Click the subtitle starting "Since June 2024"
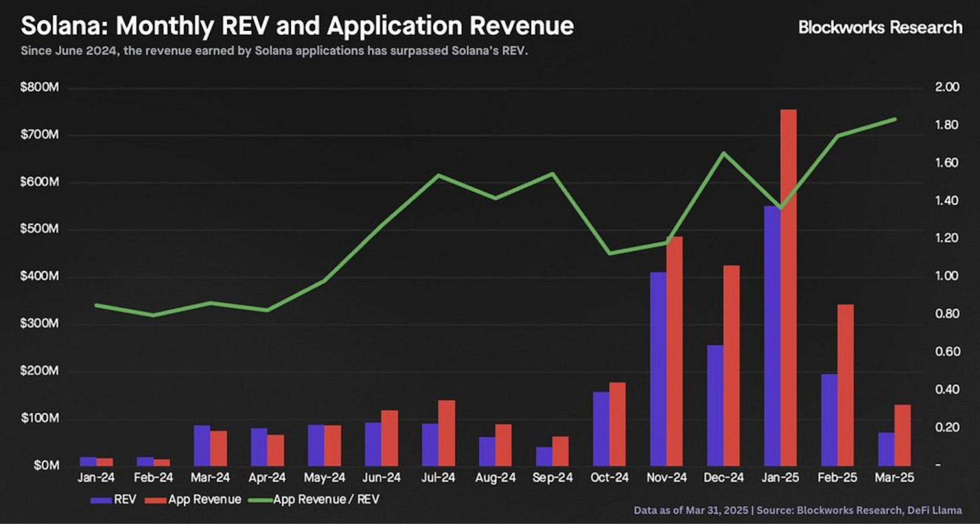This screenshot has width=980, height=524. [x=274, y=51]
